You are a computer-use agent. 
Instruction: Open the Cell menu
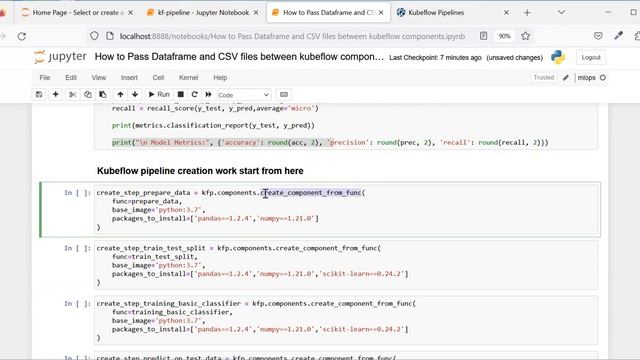tap(158, 78)
